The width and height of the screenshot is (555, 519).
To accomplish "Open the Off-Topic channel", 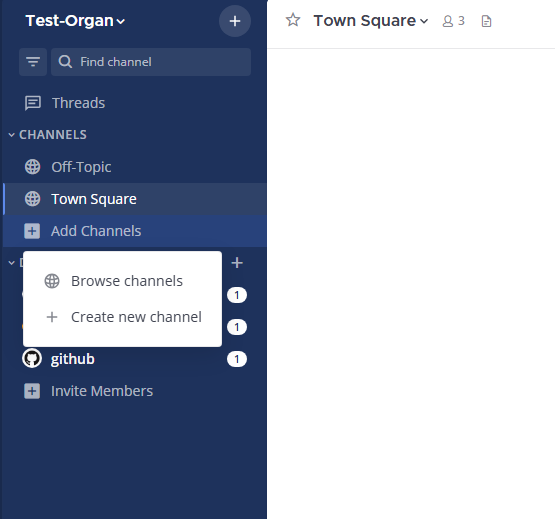I will [x=135, y=167].
